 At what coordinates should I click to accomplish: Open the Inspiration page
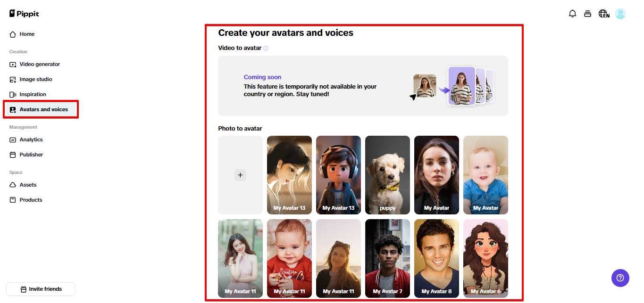(x=33, y=94)
